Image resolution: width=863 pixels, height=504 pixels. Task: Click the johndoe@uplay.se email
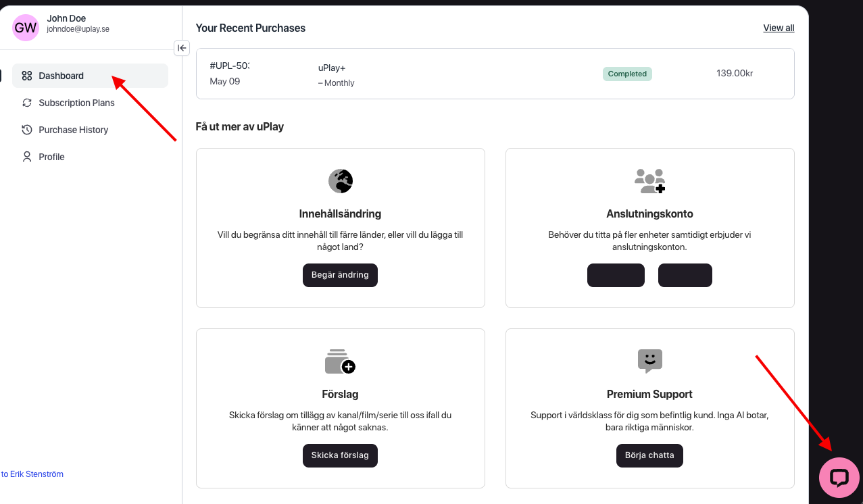[x=78, y=29]
